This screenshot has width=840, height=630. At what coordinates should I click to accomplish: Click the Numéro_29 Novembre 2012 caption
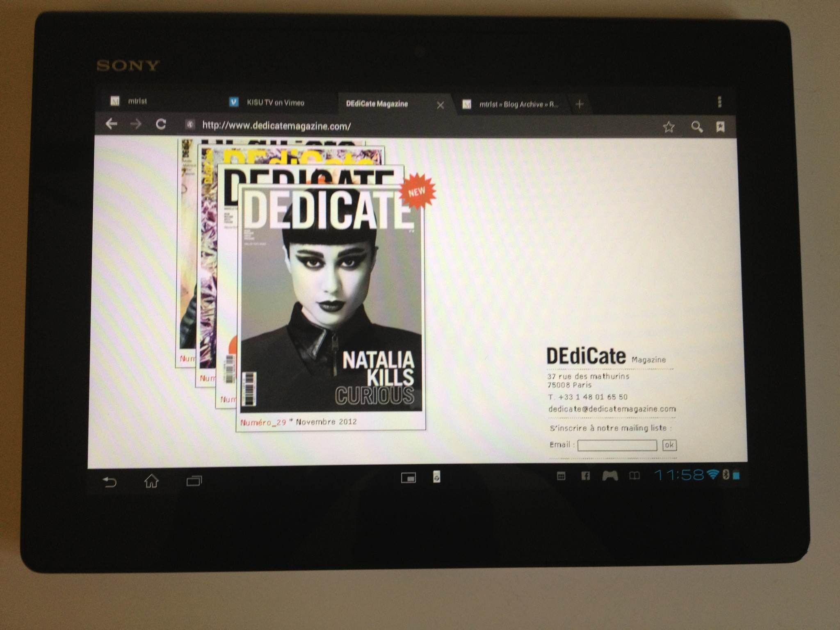tap(298, 422)
